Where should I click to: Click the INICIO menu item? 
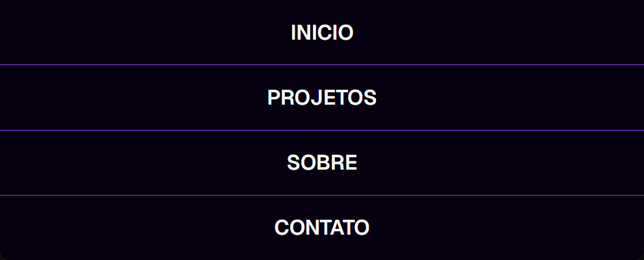[x=322, y=32]
